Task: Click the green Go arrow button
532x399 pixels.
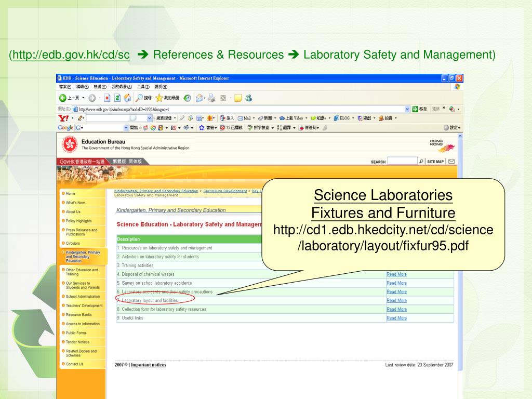Action: [x=415, y=109]
